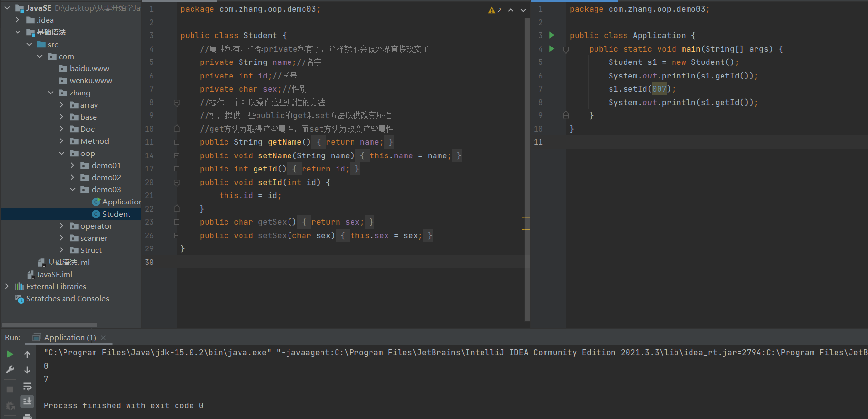Go to previous highlighted problem arrow

tap(511, 10)
